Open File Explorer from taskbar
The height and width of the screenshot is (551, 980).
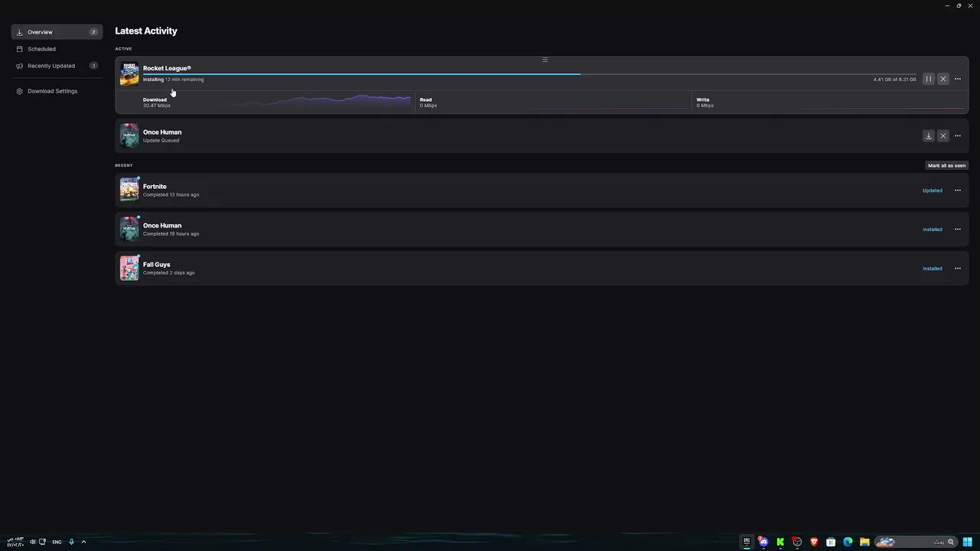coord(864,542)
